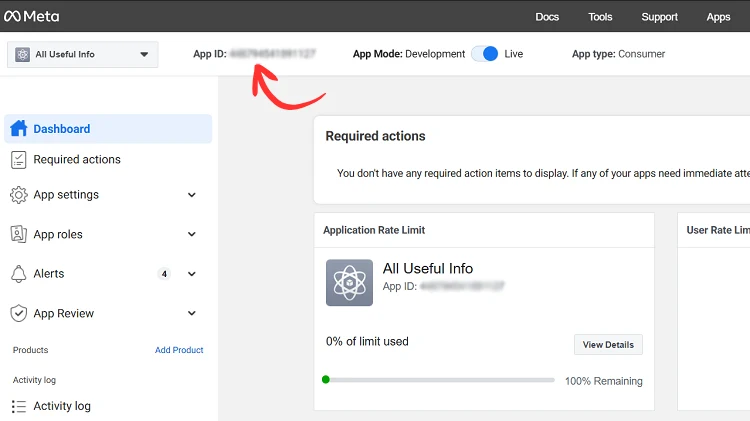This screenshot has width=750, height=421.
Task: Click the Dashboard house icon
Action: coord(18,129)
